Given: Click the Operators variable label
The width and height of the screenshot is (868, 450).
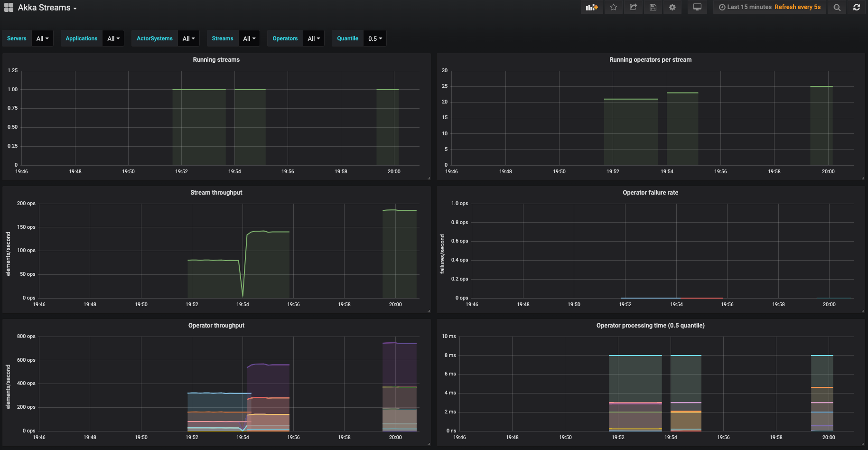Looking at the screenshot, I should pyautogui.click(x=285, y=38).
